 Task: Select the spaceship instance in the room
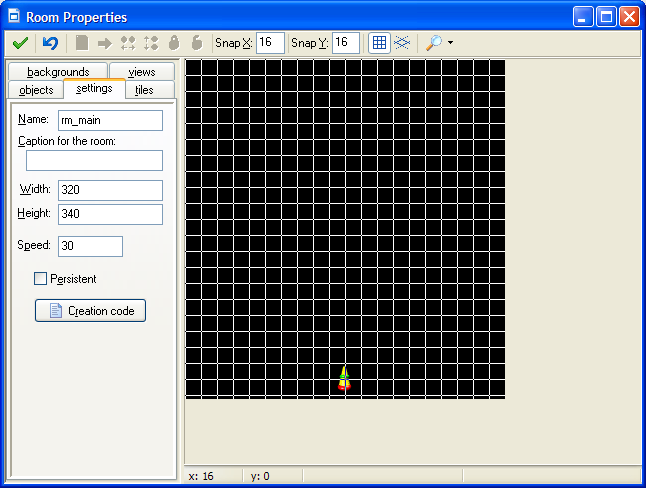(x=344, y=378)
